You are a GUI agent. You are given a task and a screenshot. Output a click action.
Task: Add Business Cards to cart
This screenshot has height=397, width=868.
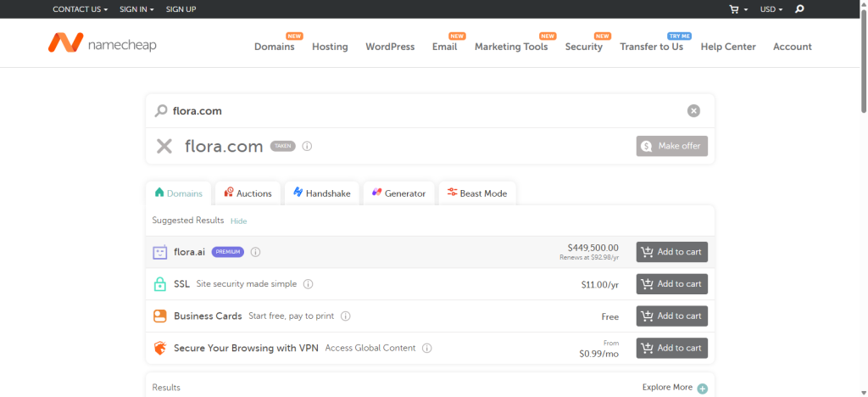tap(671, 316)
